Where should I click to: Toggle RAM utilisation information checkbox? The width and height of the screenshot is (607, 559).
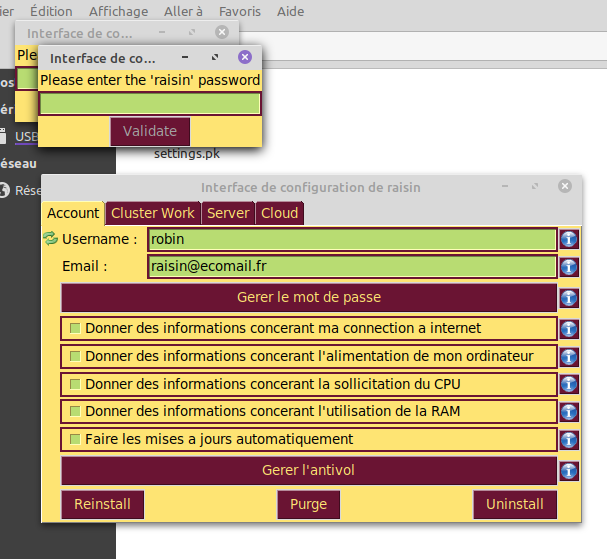75,411
